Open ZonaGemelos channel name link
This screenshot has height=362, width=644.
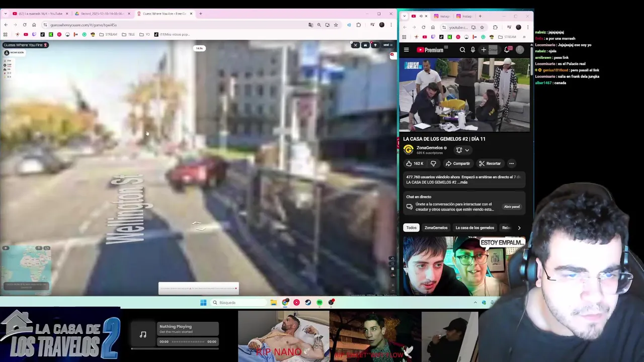(429, 148)
